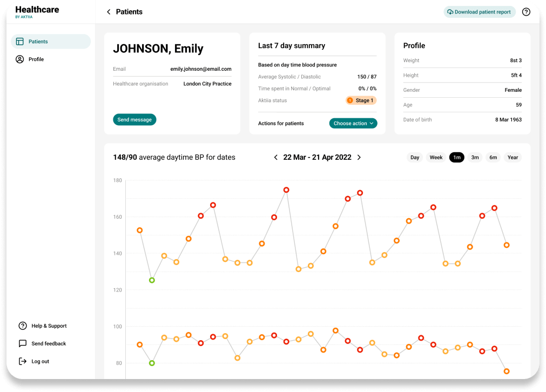Viewport: 546px width, 392px height.
Task: Click the date range 22 Mar - 21 Apr 2022
Action: click(x=317, y=157)
